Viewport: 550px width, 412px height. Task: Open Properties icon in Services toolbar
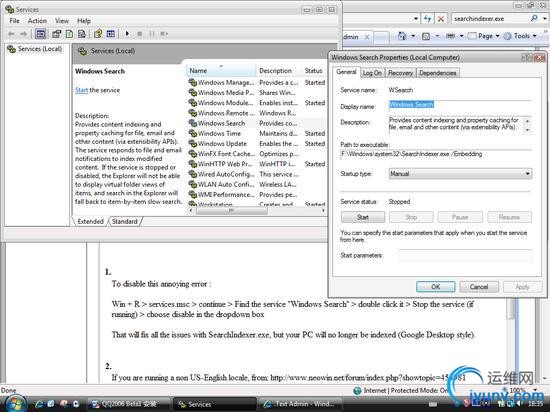(x=56, y=34)
